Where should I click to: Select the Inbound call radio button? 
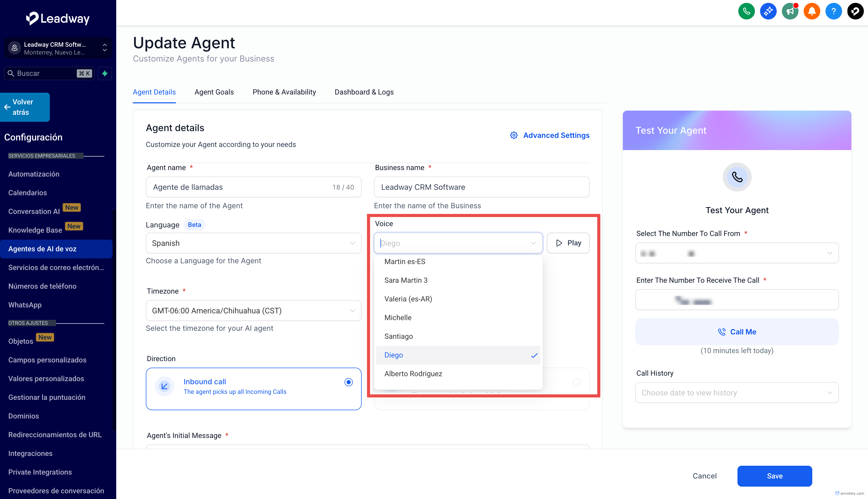click(348, 382)
